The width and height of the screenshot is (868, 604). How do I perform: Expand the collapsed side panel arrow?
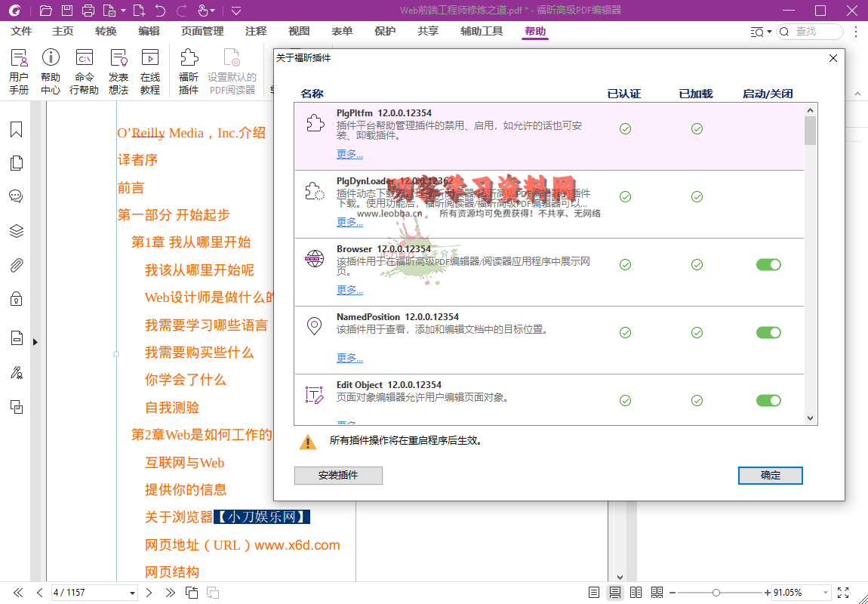35,342
